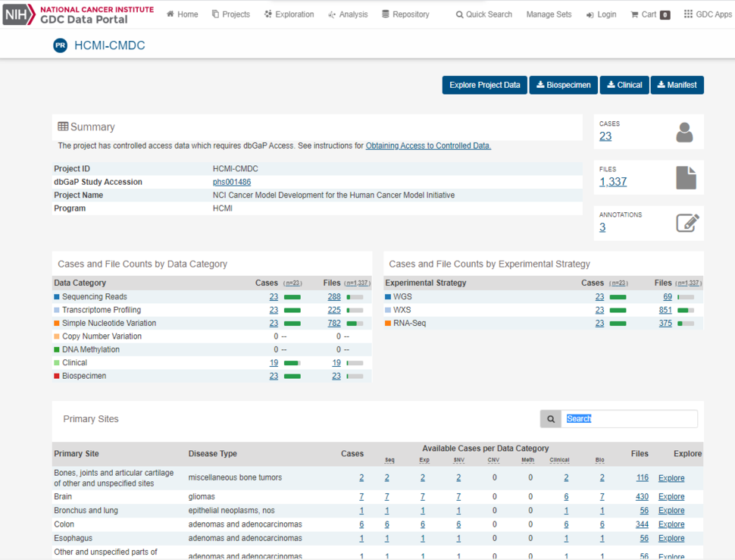Open the Repository menu item
Screen dimensions: 735x560
click(x=405, y=14)
